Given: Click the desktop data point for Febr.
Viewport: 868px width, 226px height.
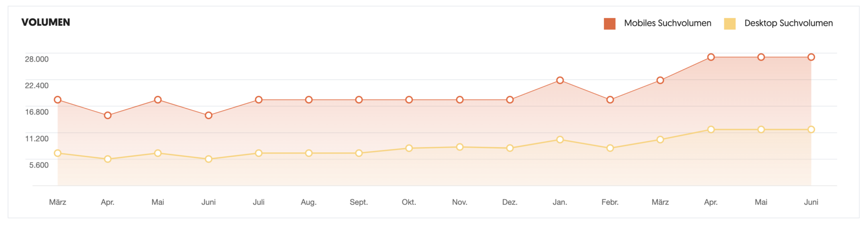Looking at the screenshot, I should point(610,148).
